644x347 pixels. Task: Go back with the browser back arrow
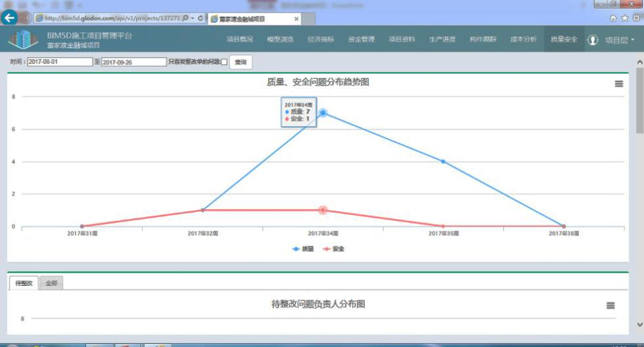[x=9, y=18]
